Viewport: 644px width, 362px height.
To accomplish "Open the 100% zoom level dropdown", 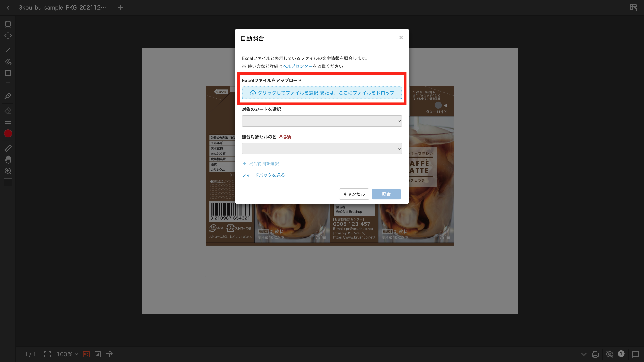I will pos(67,354).
